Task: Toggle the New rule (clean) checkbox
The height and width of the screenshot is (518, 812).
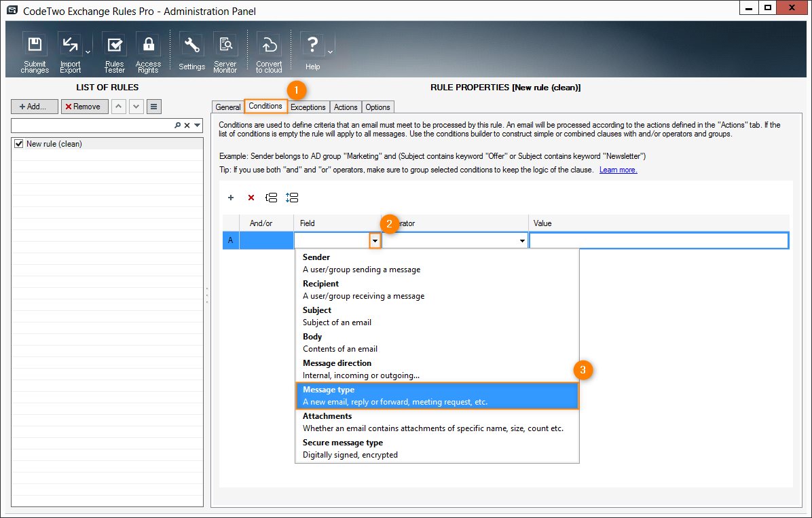Action: coord(19,144)
